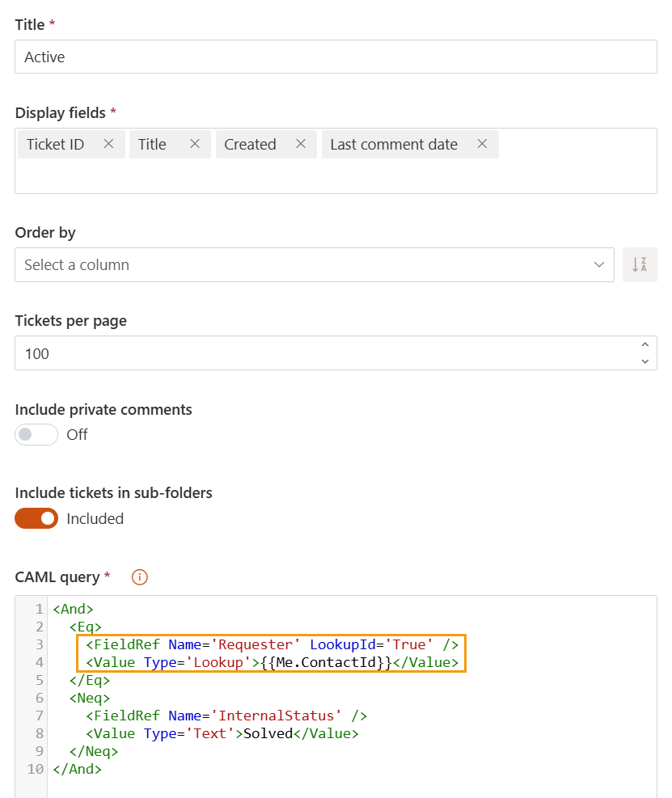This screenshot has width=672, height=798.
Task: Expand the Order by combo box chevron
Action: (598, 264)
